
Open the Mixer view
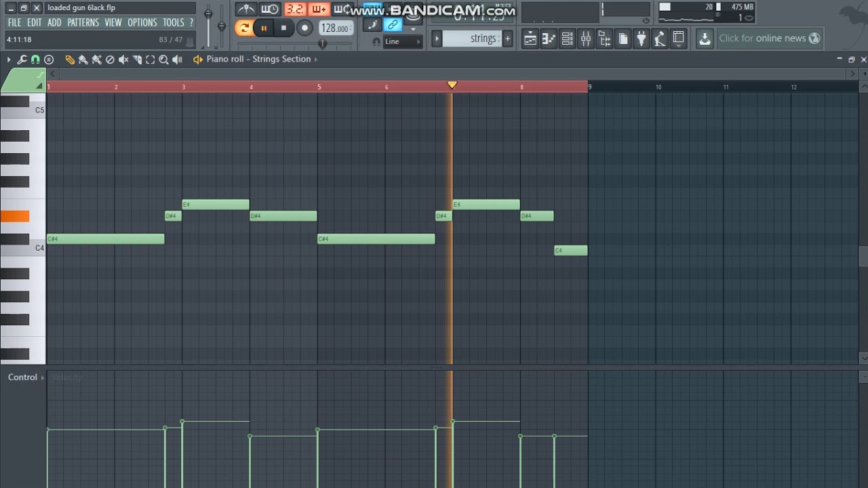(x=586, y=39)
